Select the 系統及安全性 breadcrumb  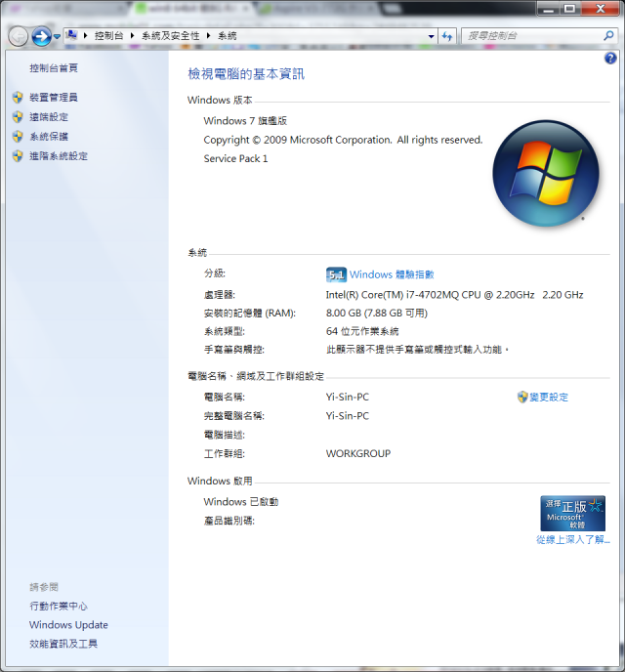[x=171, y=35]
